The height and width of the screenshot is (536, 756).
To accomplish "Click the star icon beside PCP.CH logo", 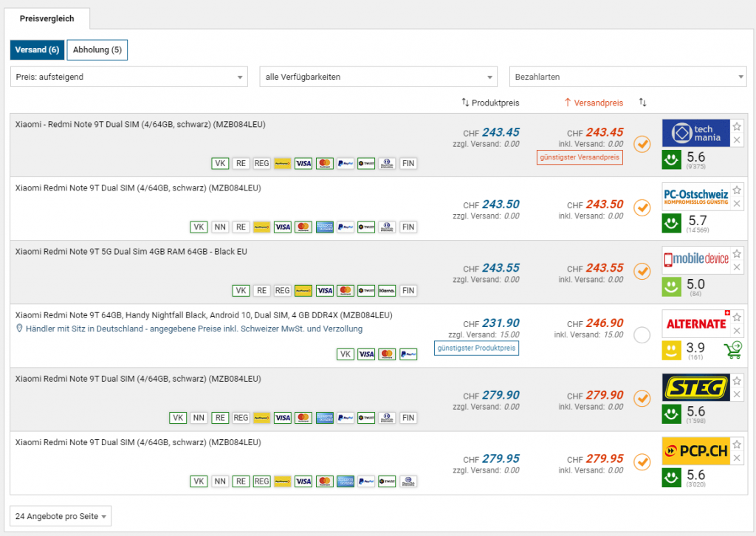I will [737, 444].
